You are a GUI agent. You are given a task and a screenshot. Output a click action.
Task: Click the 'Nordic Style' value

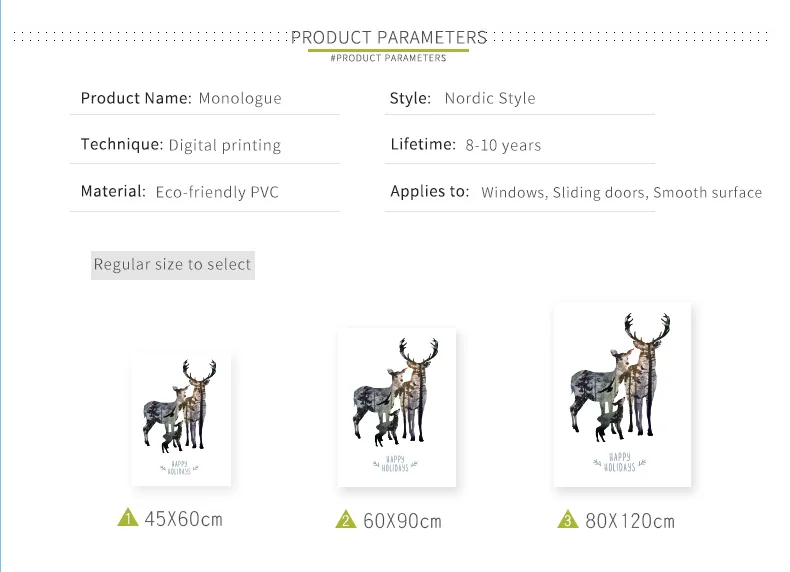coord(490,98)
